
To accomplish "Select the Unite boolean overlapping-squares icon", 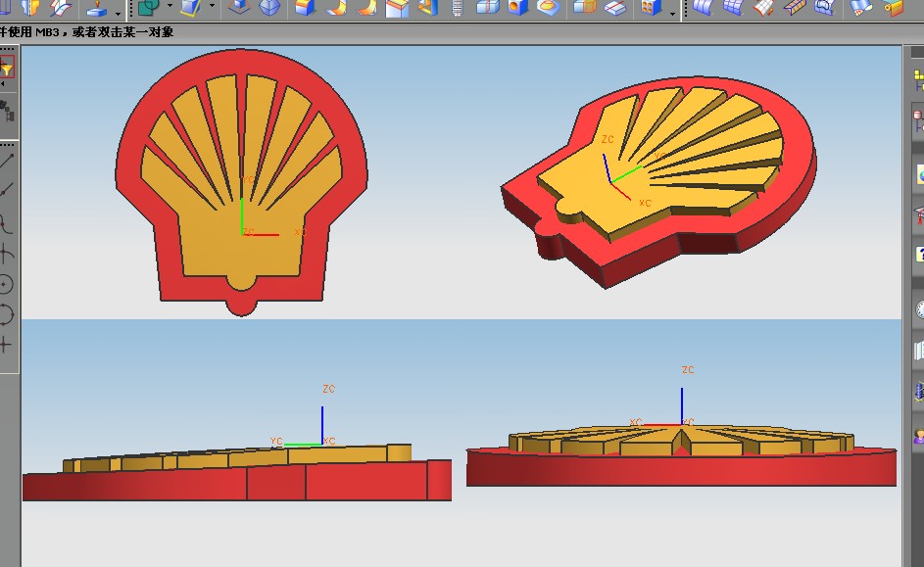I will pyautogui.click(x=149, y=7).
